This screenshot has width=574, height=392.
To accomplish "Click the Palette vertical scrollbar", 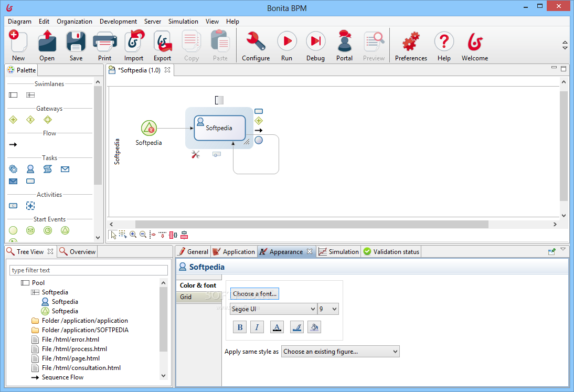I will (x=98, y=135).
